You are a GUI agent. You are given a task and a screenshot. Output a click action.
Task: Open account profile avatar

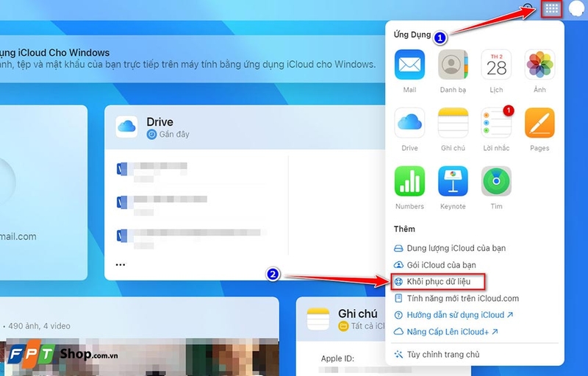(x=576, y=9)
